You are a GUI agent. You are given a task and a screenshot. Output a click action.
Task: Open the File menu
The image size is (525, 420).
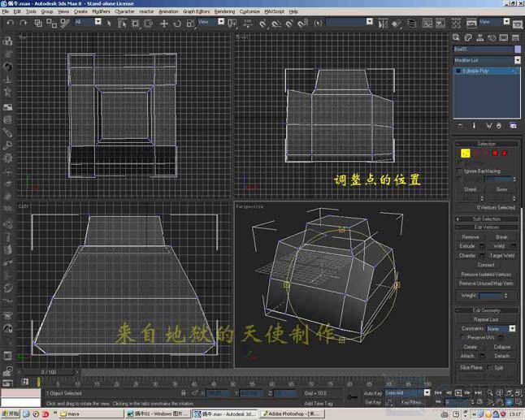pyautogui.click(x=6, y=11)
